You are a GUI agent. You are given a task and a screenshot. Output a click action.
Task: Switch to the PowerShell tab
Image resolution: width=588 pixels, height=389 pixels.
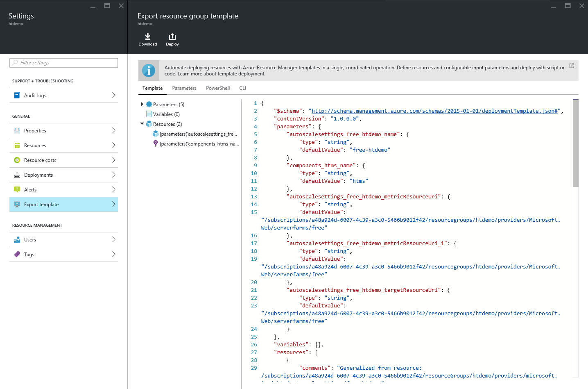[218, 88]
